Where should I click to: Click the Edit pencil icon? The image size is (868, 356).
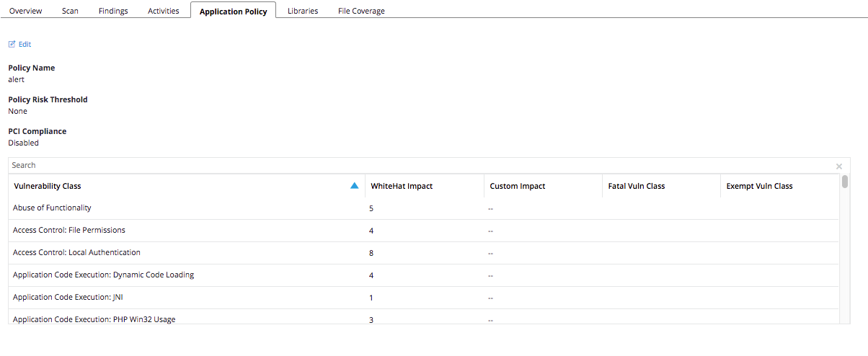12,44
